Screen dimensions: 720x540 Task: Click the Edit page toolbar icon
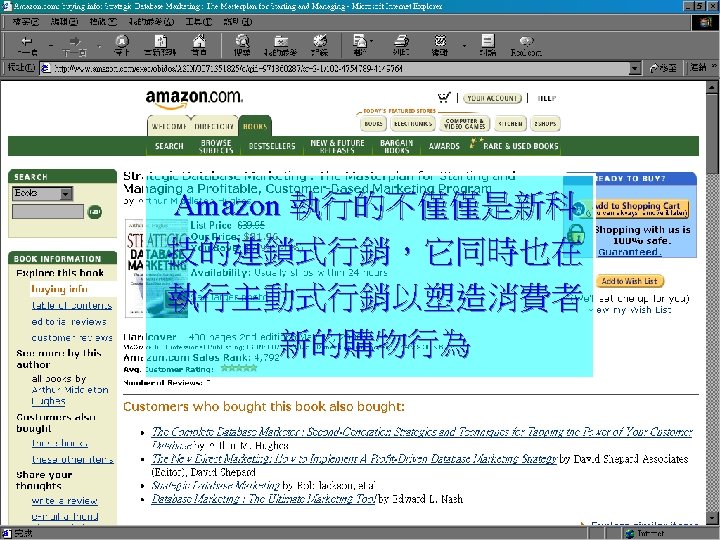point(440,46)
